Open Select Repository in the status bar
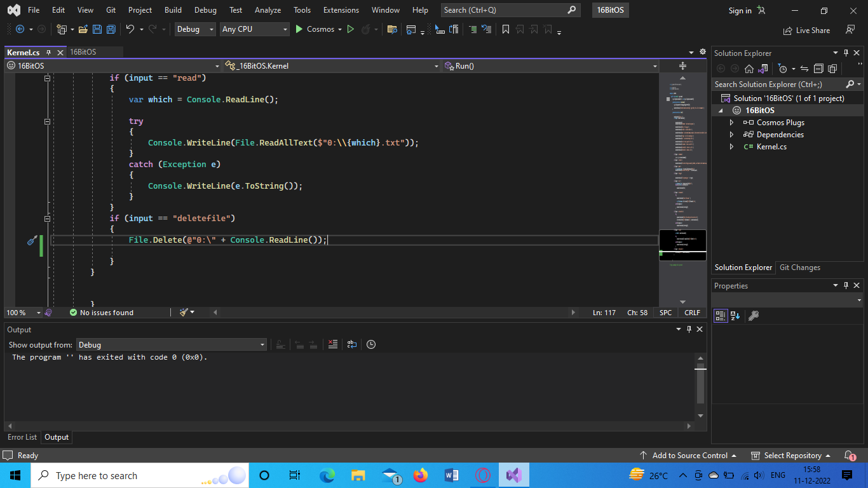This screenshot has width=868, height=488. tap(790, 455)
